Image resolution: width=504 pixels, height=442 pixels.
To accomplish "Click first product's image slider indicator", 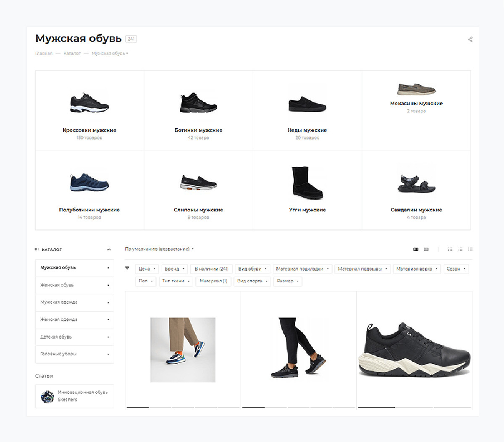I will [138, 407].
